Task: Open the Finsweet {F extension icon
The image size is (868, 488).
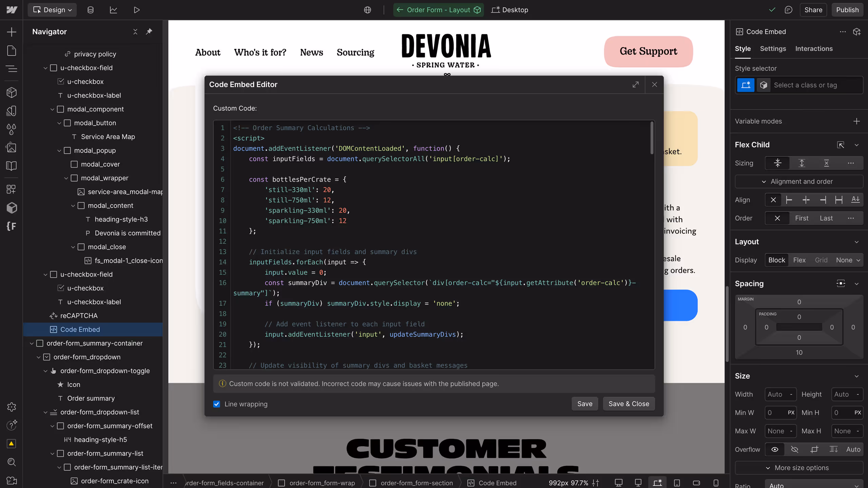Action: click(12, 226)
